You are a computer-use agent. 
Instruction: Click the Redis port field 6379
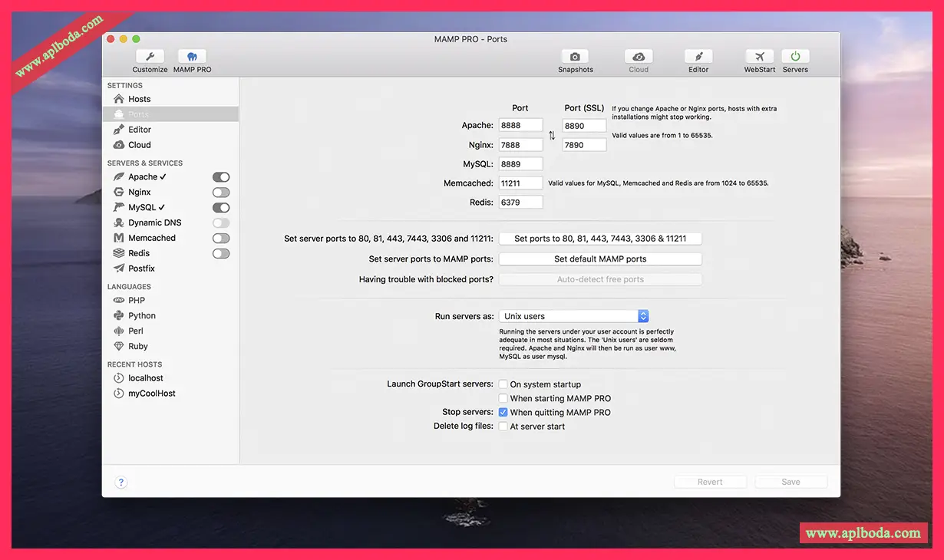coord(520,203)
